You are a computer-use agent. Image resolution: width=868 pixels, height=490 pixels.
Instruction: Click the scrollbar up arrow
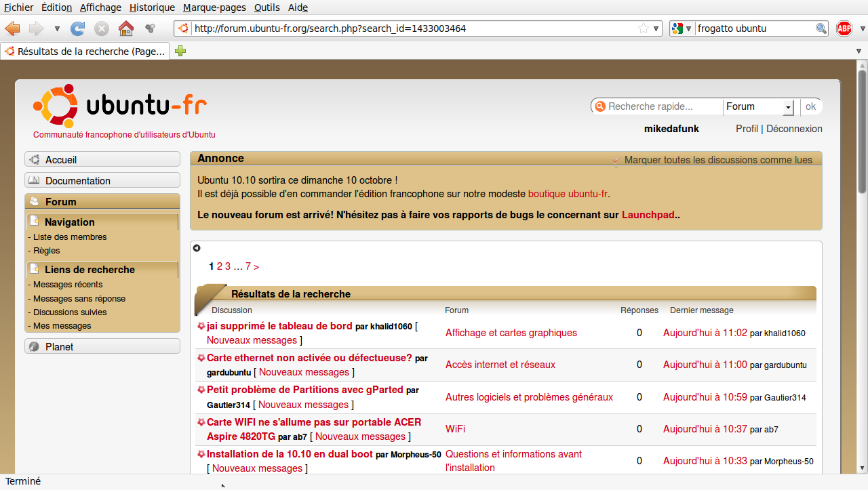(x=862, y=66)
